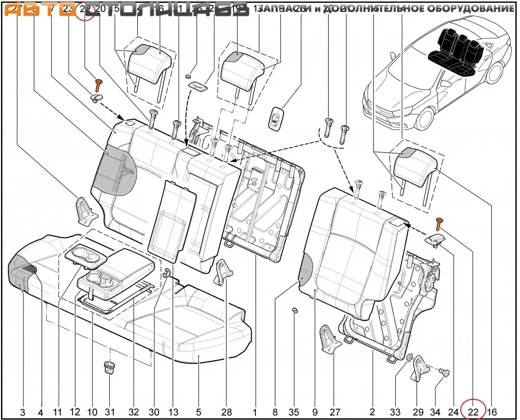
Task: Click the orange АВТО logo text
Action: click(36, 10)
